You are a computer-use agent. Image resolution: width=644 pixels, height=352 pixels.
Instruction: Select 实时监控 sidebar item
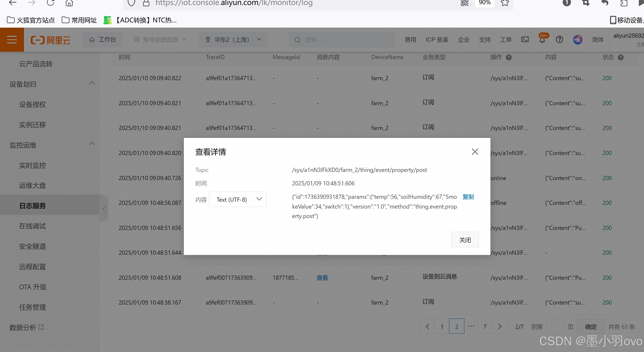(x=32, y=165)
